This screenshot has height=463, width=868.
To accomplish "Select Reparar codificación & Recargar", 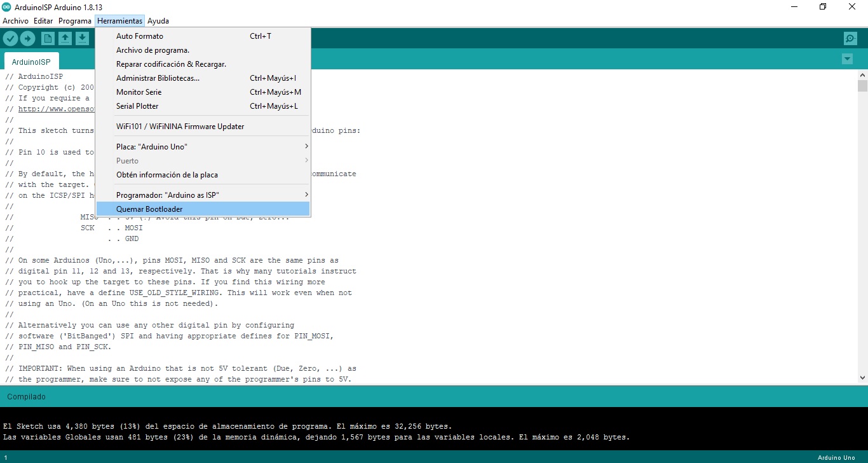I will (x=203, y=64).
